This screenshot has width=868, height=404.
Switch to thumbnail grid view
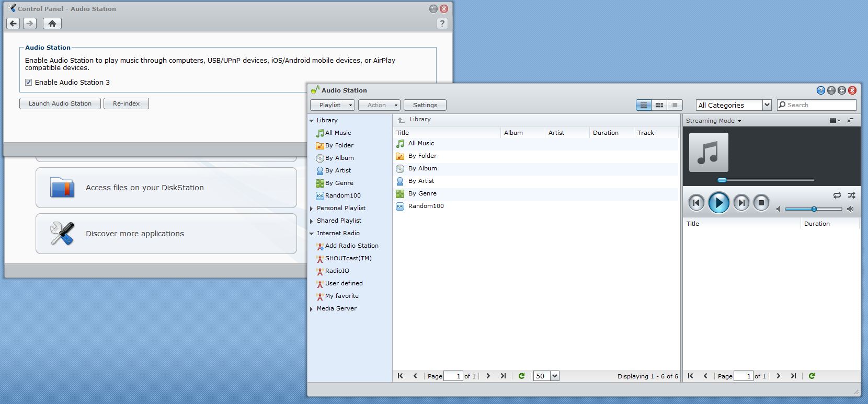click(659, 105)
